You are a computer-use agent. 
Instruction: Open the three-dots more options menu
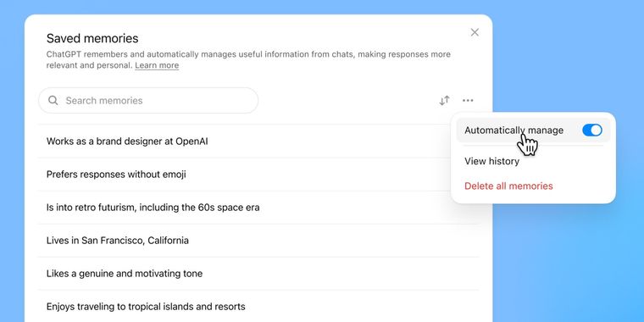(468, 101)
